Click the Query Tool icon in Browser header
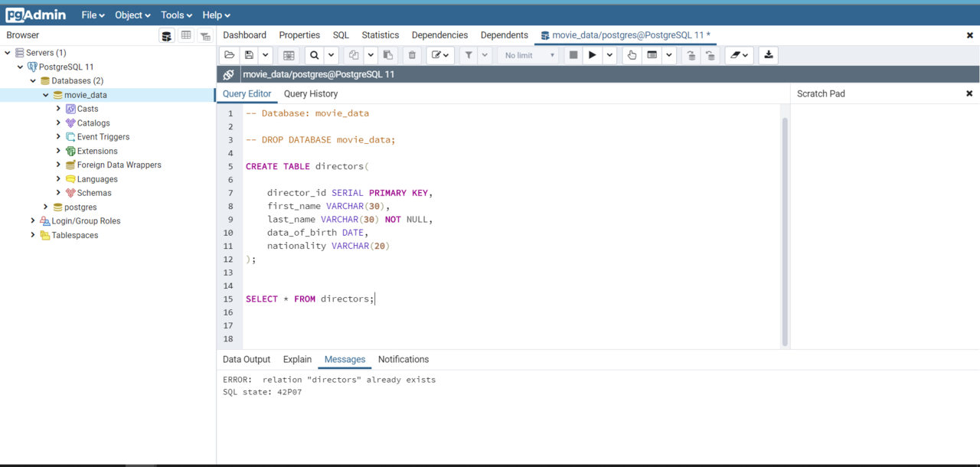 (166, 36)
